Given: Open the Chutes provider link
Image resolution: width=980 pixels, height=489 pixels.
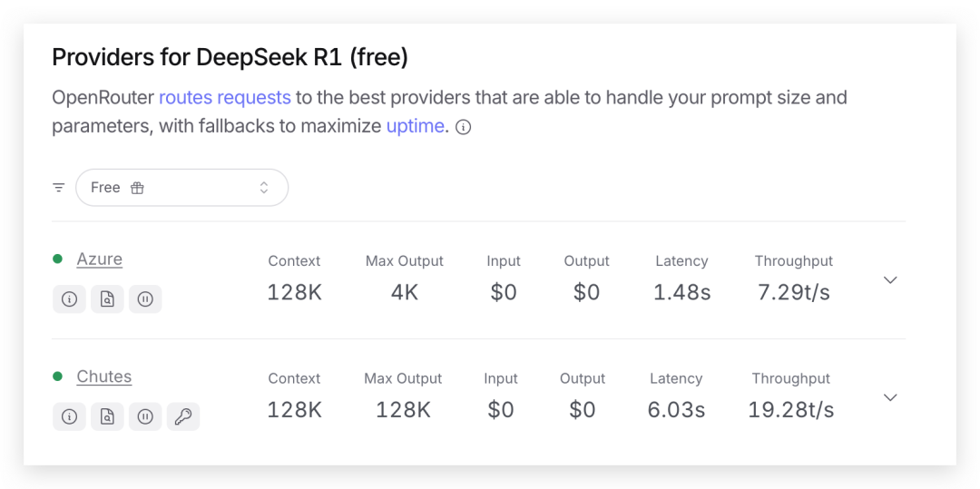Looking at the screenshot, I should pos(104,377).
